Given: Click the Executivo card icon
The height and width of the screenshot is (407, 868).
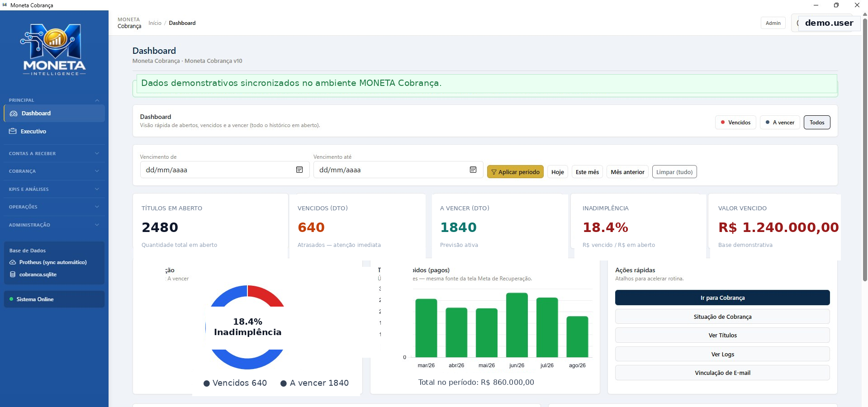Looking at the screenshot, I should (13, 131).
